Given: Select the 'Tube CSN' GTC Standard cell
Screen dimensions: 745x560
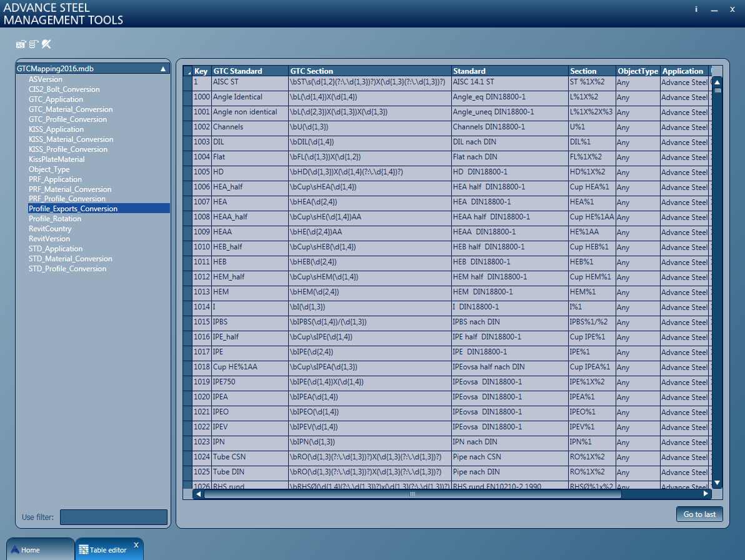Looking at the screenshot, I should tap(250, 457).
